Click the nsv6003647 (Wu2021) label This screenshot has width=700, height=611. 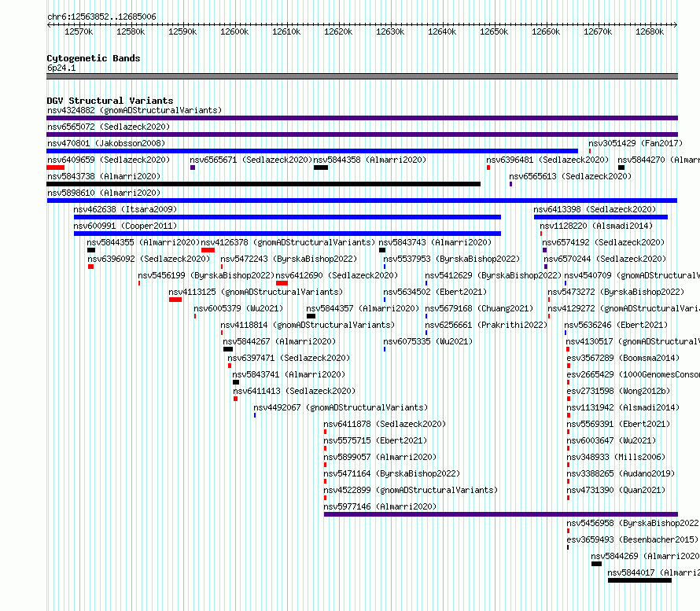coord(611,440)
